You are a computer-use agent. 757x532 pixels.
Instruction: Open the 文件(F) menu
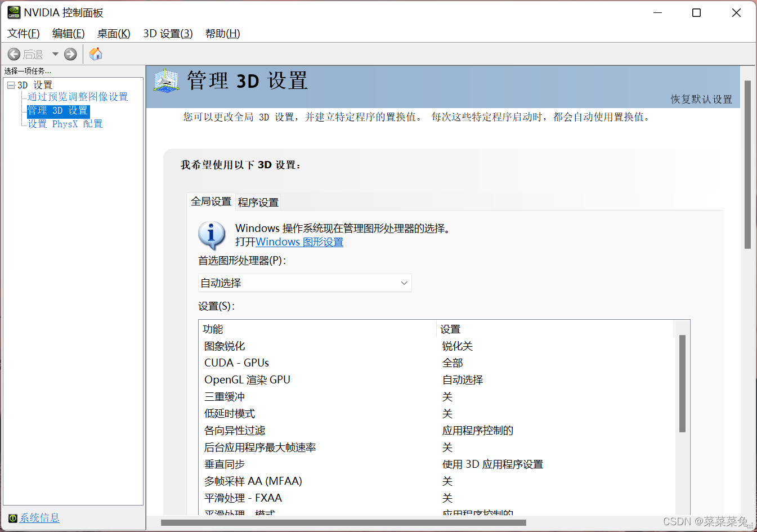[24, 34]
